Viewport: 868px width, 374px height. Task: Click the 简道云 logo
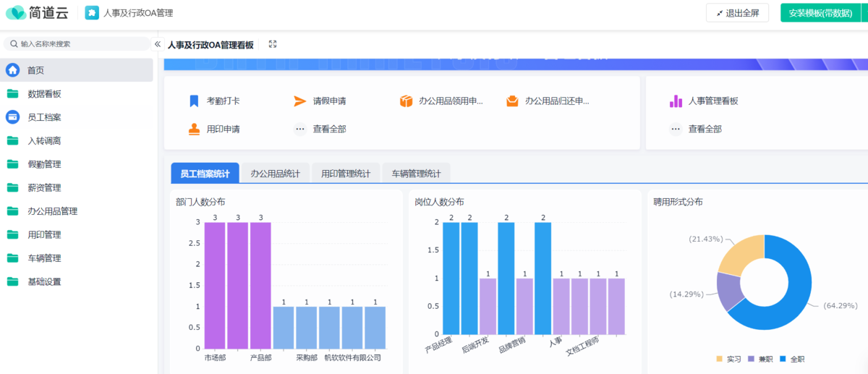[x=36, y=13]
